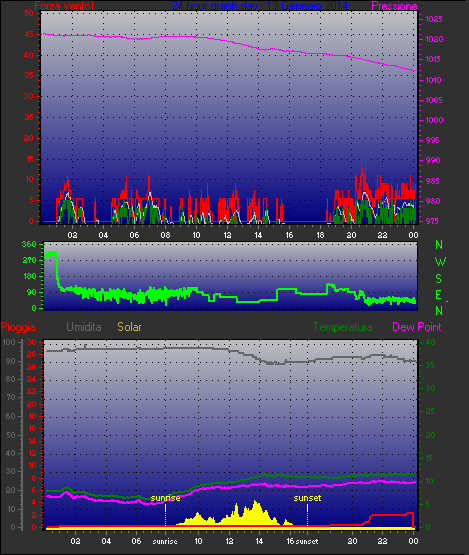Click the E compass direction letter

438,294
